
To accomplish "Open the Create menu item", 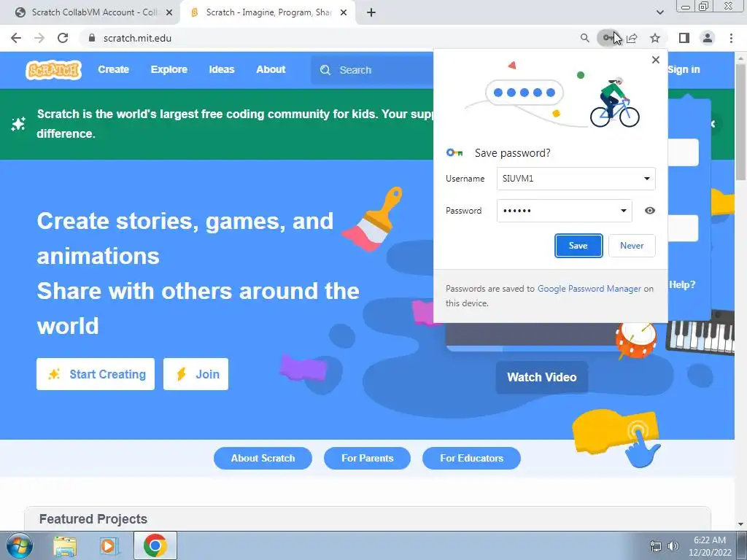I will (113, 69).
